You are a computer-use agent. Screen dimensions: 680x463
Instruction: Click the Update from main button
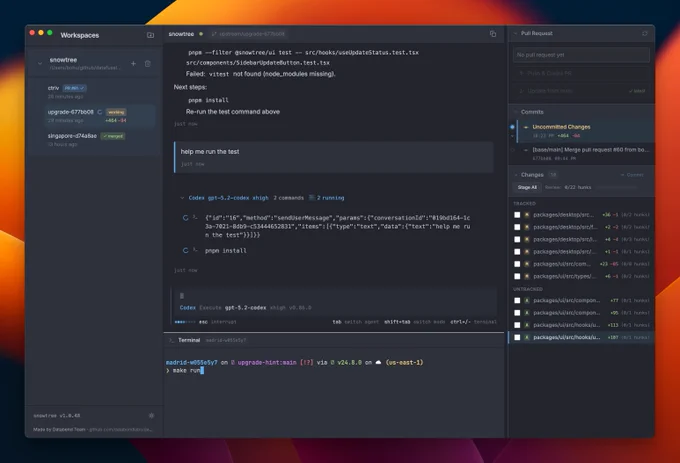tap(581, 91)
